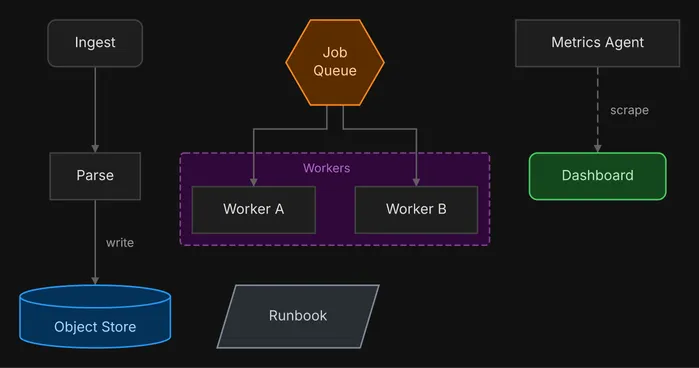Click the Metrics Agent node

click(x=597, y=43)
